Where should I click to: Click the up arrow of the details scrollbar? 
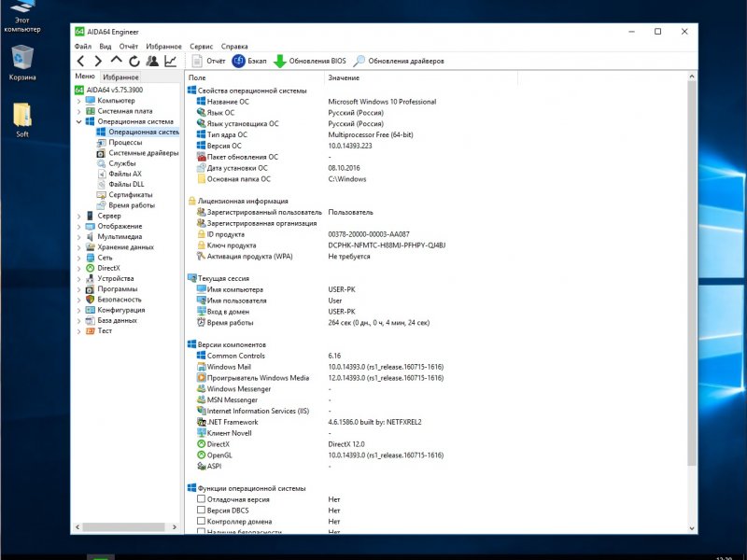(692, 77)
